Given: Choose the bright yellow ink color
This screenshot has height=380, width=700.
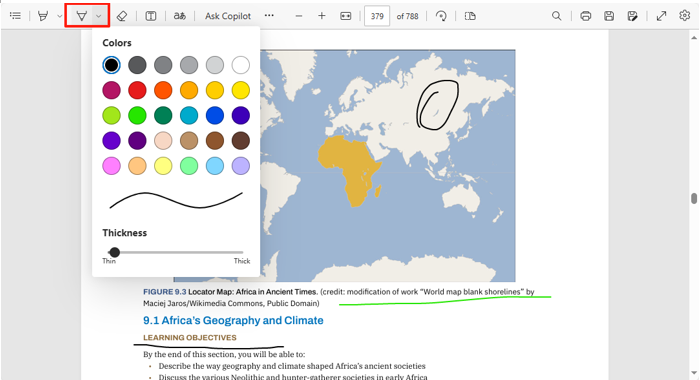Looking at the screenshot, I should (241, 90).
